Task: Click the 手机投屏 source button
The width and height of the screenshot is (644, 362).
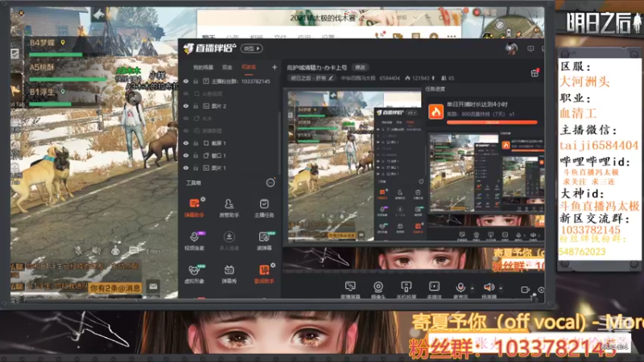Action: 406,290
